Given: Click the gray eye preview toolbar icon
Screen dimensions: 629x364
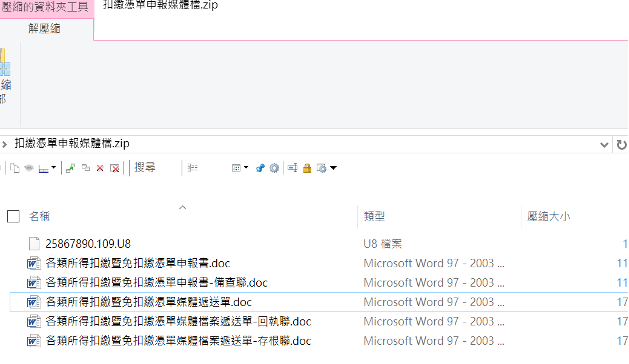Looking at the screenshot, I should [29, 168].
